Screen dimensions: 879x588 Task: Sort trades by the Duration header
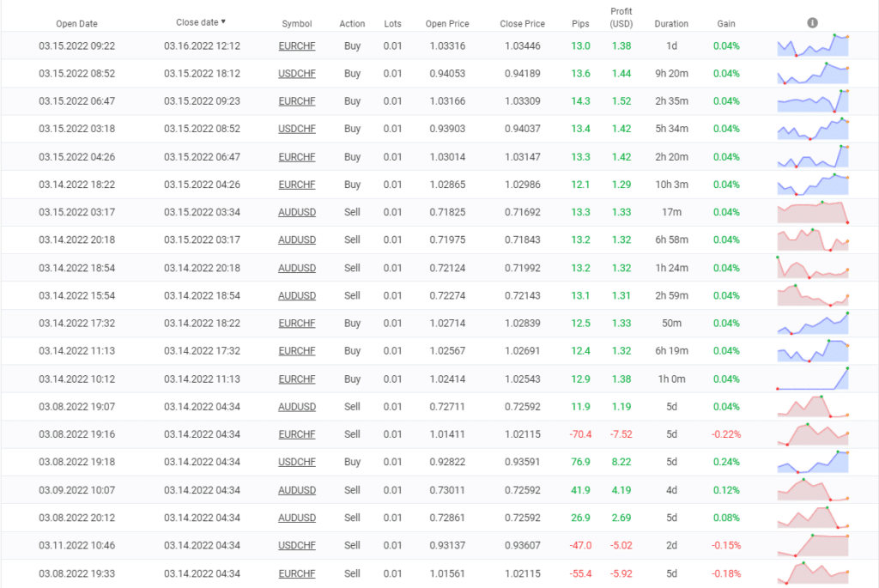tap(671, 24)
